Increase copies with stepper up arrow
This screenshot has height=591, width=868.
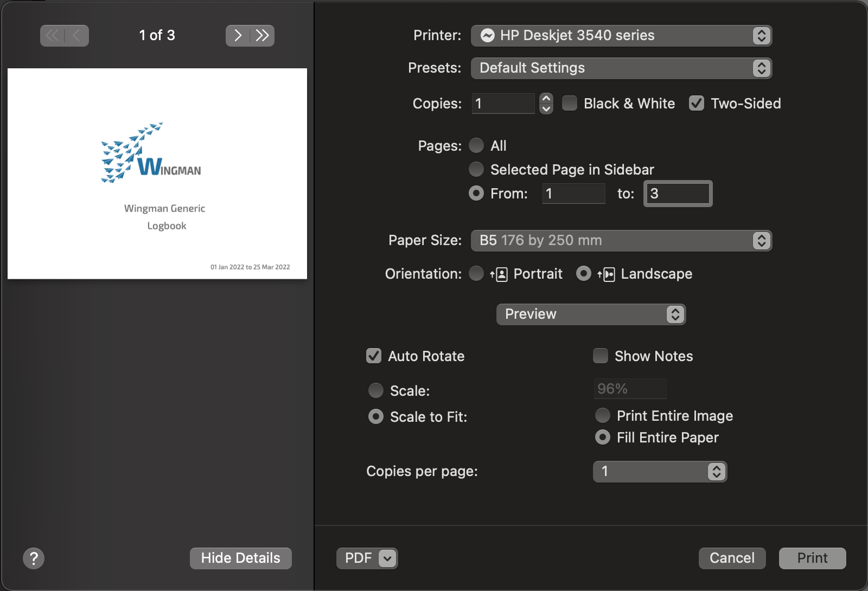pyautogui.click(x=546, y=98)
